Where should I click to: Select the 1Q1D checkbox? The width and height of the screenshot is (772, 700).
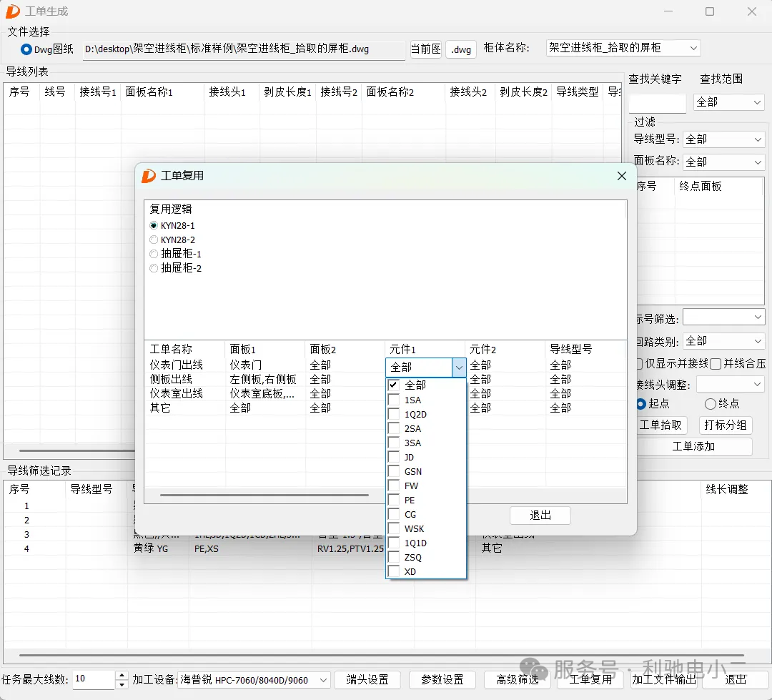tap(393, 543)
